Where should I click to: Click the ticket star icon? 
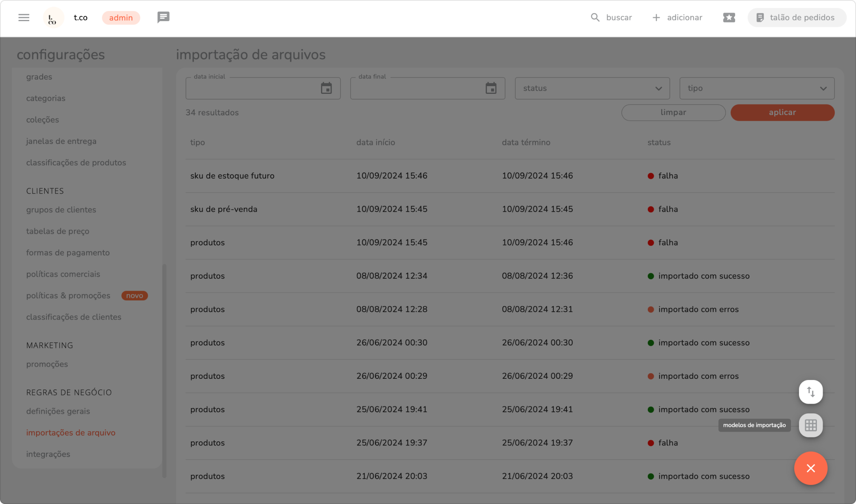729,17
